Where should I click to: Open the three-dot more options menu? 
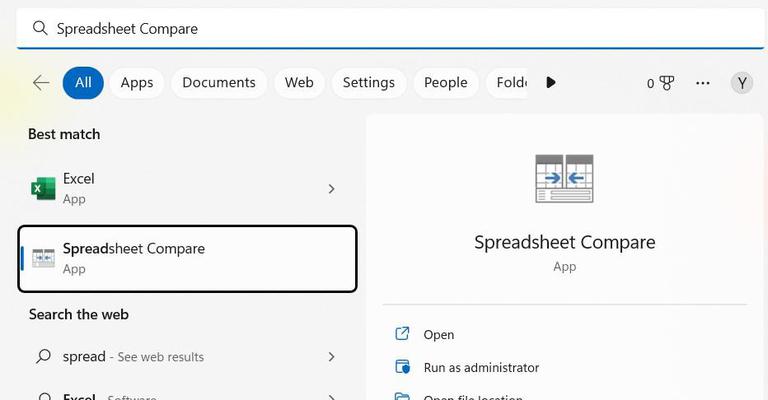[x=703, y=83]
